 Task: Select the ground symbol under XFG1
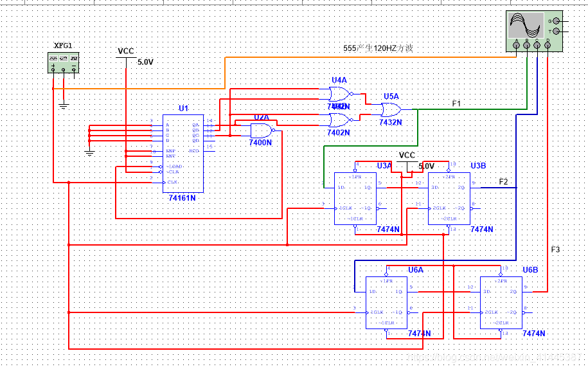coord(64,105)
